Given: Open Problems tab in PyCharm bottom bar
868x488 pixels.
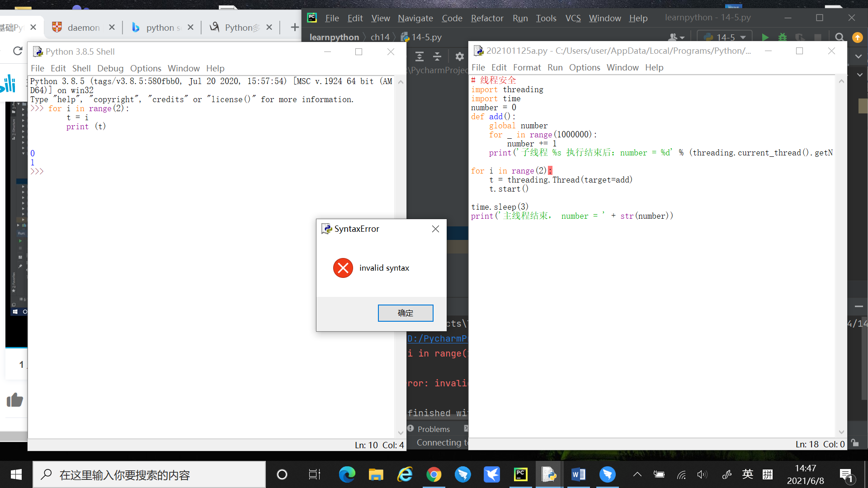Looking at the screenshot, I should click(429, 429).
